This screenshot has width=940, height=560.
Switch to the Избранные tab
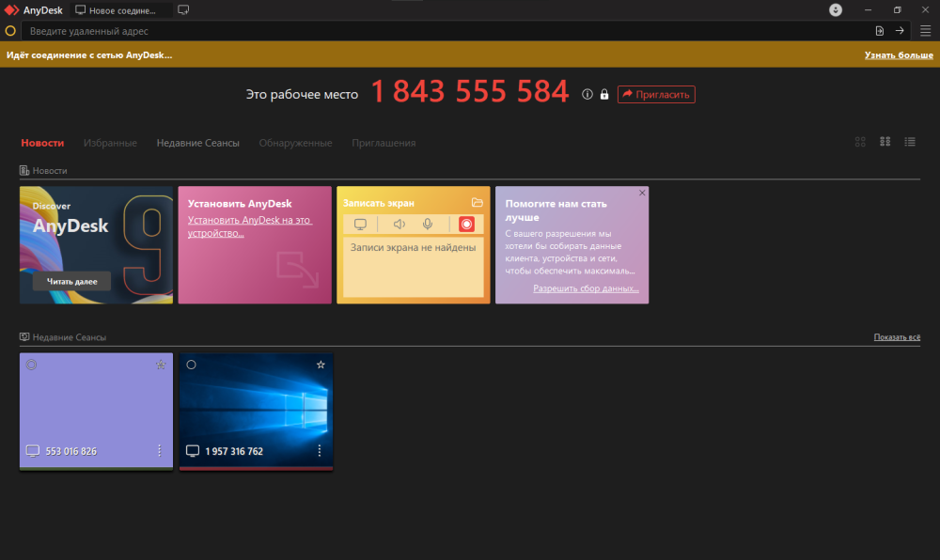tap(110, 143)
